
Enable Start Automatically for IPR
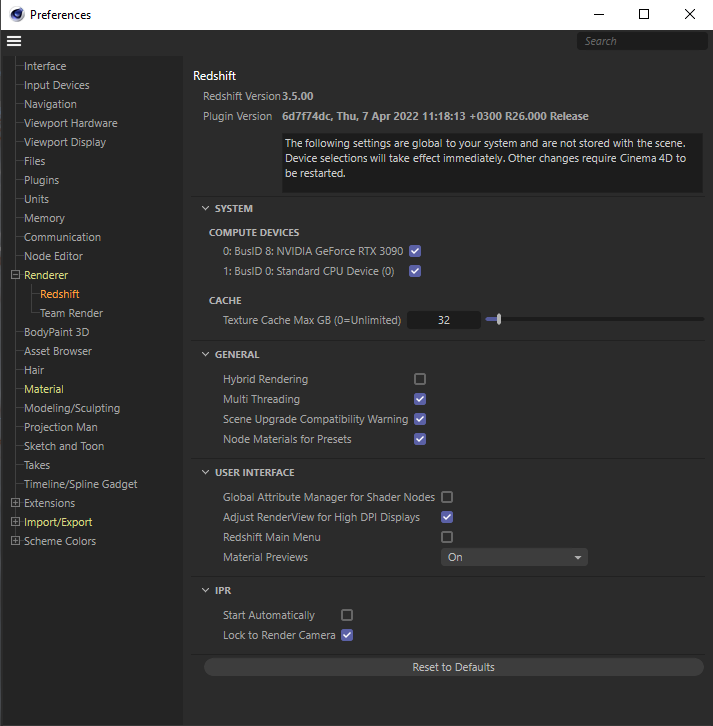point(347,615)
